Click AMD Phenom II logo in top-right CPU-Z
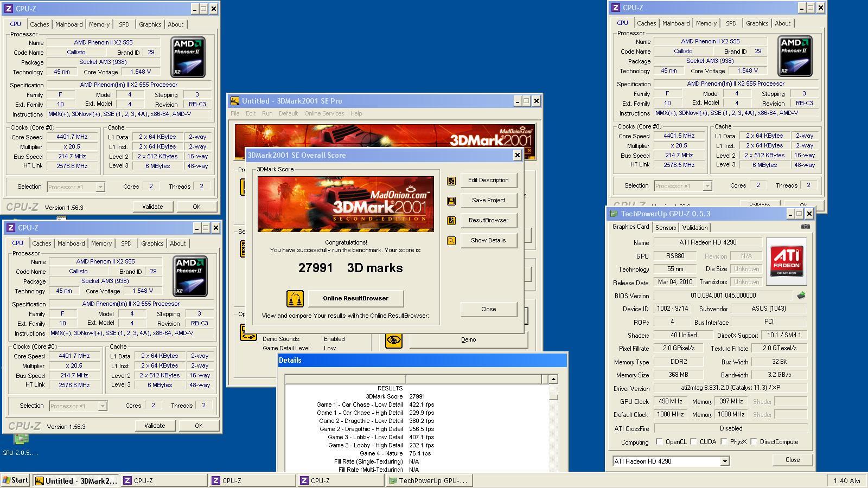868x488 pixels. pos(795,56)
